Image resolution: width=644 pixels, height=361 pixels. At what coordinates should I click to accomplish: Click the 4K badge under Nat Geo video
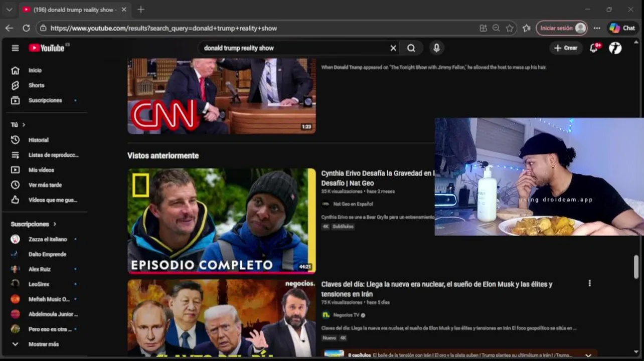pos(326,227)
